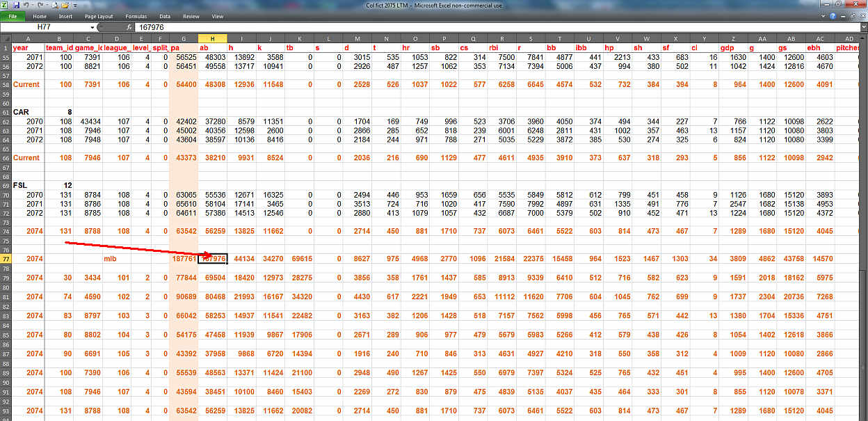
Task: Open the Redo history dropdown arrow
Action: coord(47,5)
